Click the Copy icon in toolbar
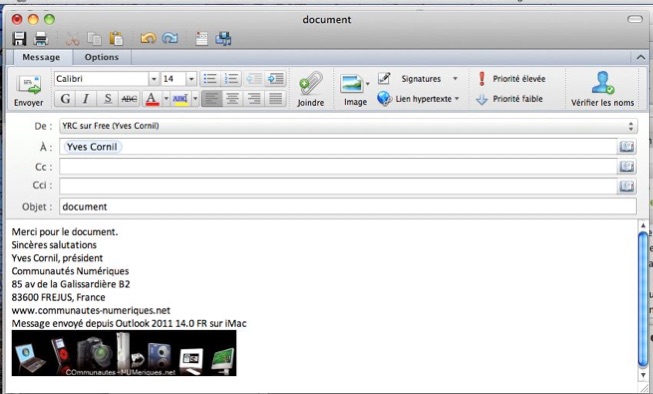This screenshot has height=394, width=653. click(x=95, y=39)
